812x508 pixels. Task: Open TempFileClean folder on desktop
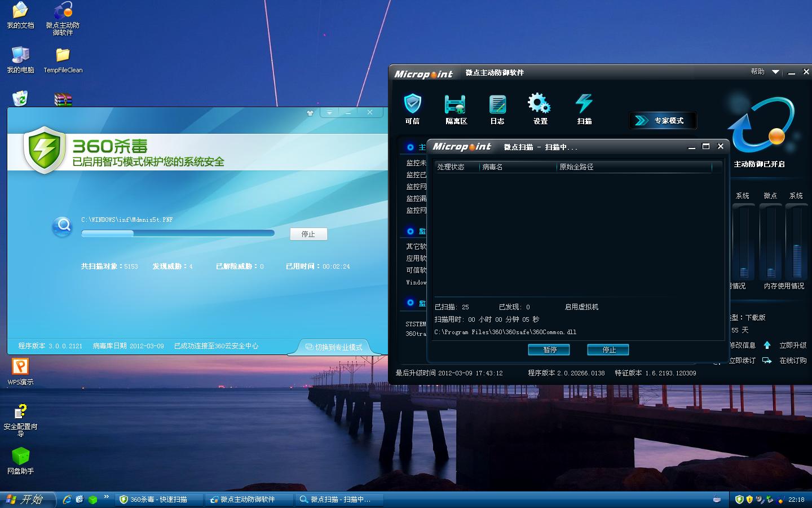click(x=63, y=60)
